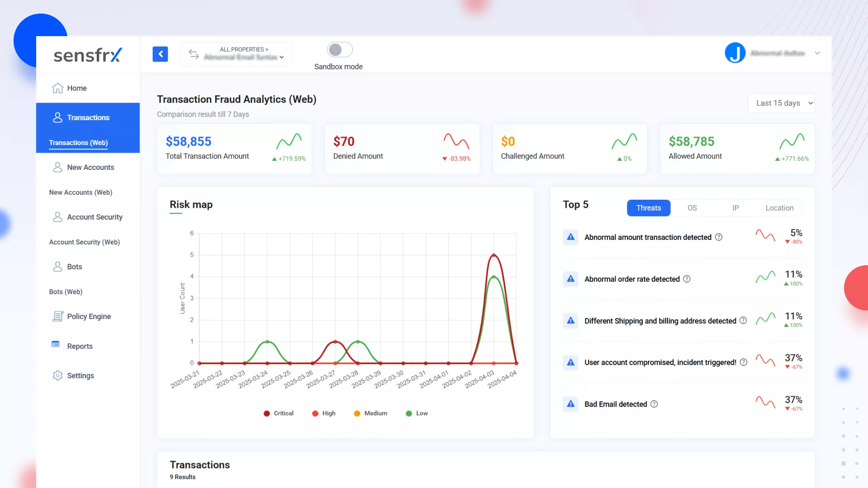Open New Accounts (Web) link
868x488 pixels.
coord(80,192)
